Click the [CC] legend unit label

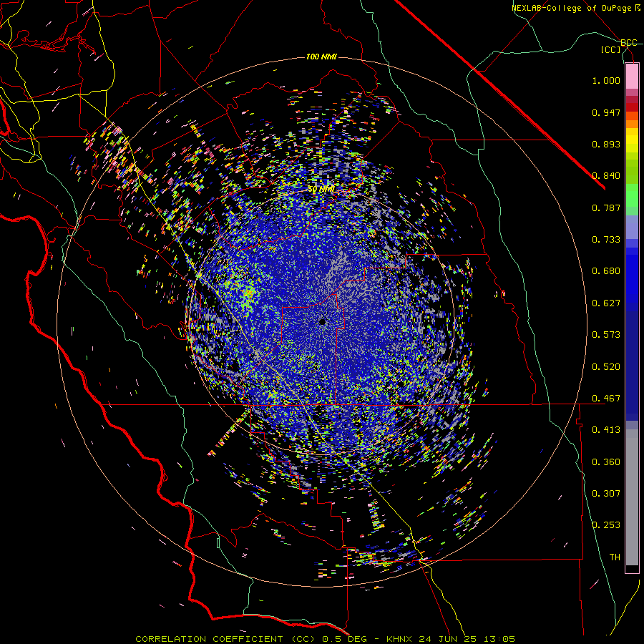tap(611, 49)
